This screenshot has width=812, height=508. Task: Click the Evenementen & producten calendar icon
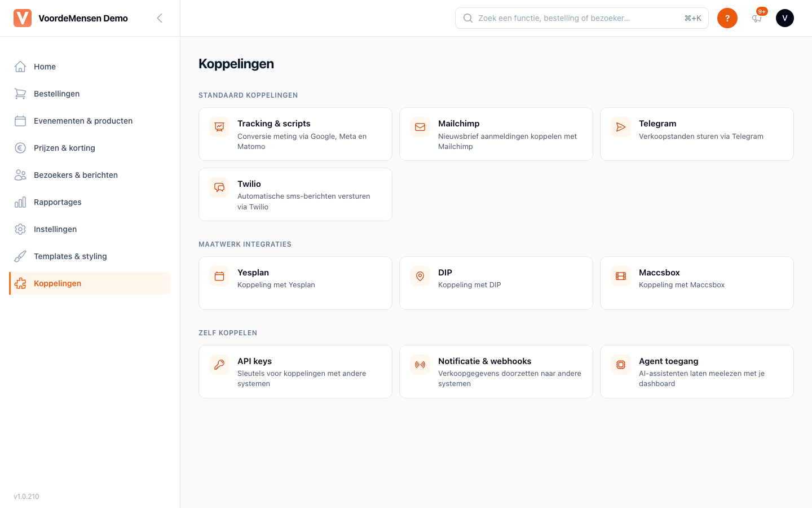20,121
